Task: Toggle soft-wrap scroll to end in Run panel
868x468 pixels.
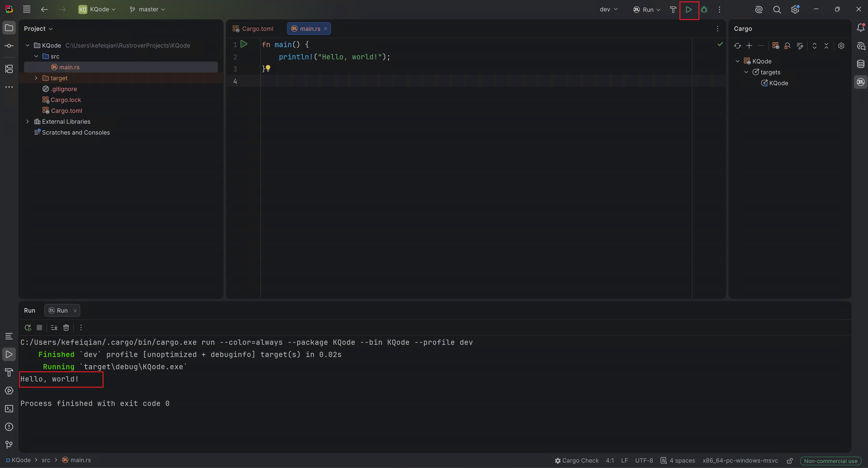Action: (x=54, y=327)
